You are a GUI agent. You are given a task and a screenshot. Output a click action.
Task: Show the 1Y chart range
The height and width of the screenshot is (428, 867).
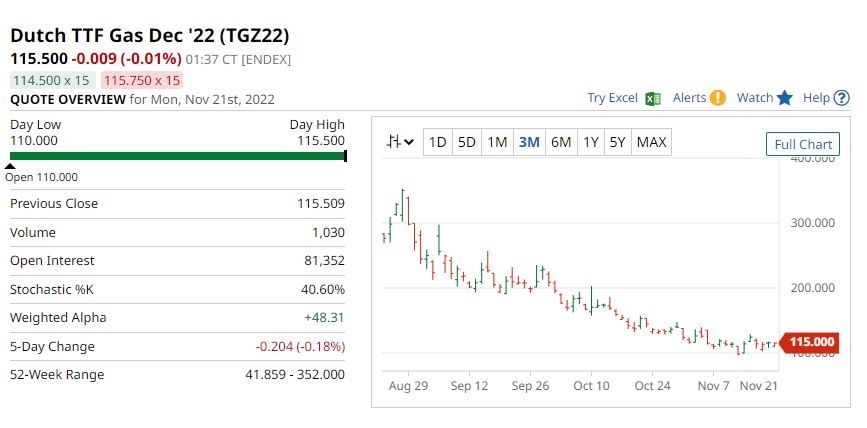click(591, 142)
